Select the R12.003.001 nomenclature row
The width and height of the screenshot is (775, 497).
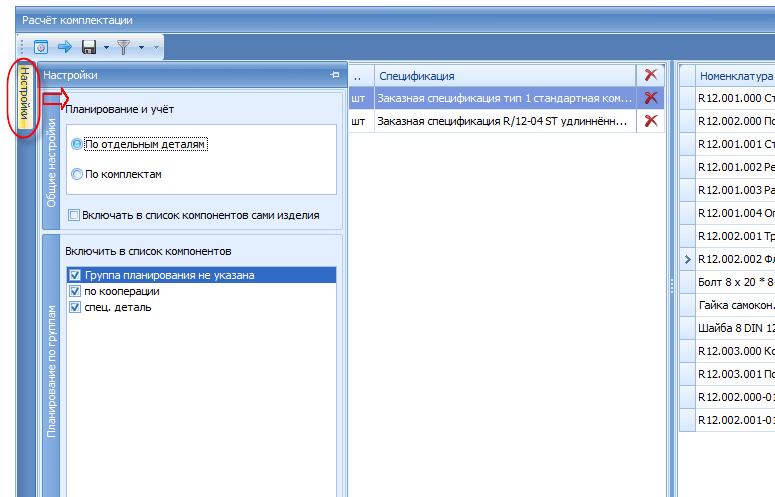coord(735,374)
